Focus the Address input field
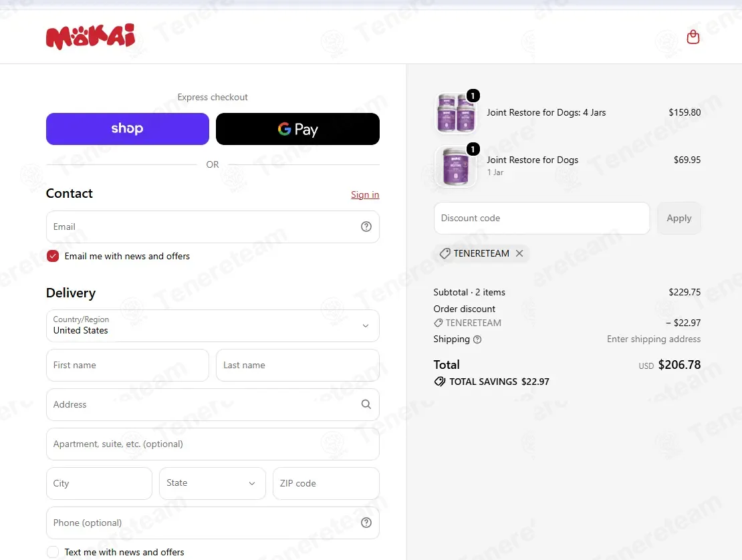 (x=213, y=405)
